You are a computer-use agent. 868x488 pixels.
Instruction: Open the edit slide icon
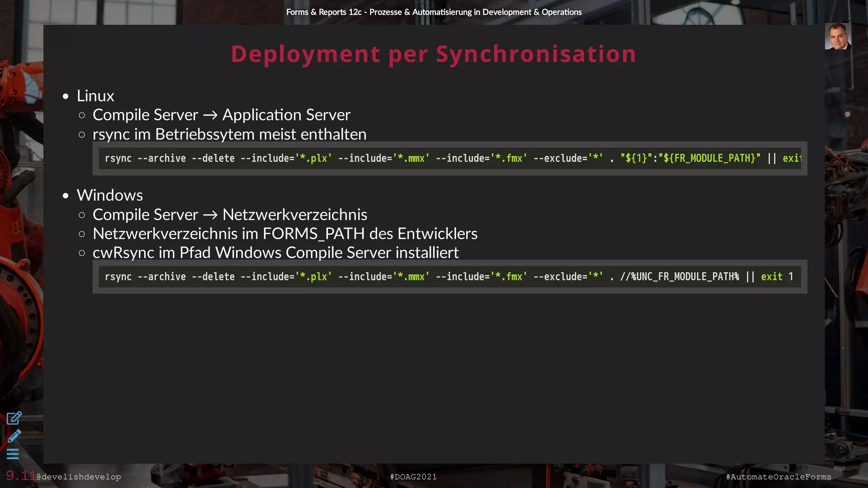pos(14,418)
